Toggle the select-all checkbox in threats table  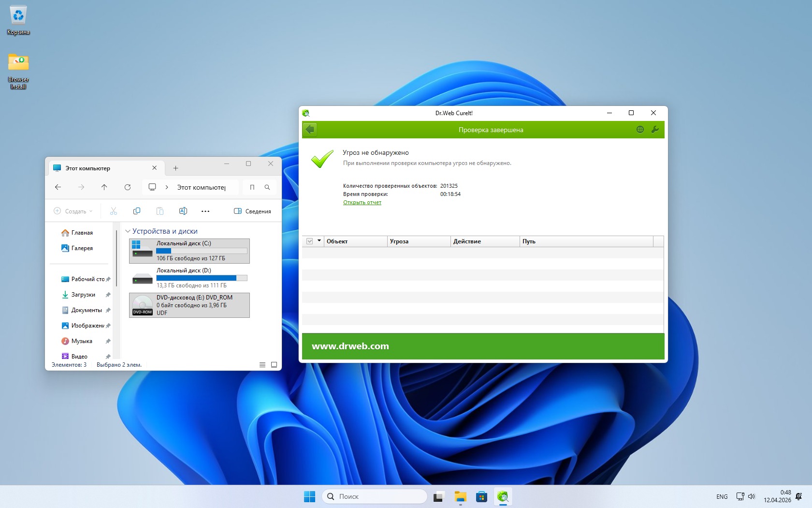310,241
